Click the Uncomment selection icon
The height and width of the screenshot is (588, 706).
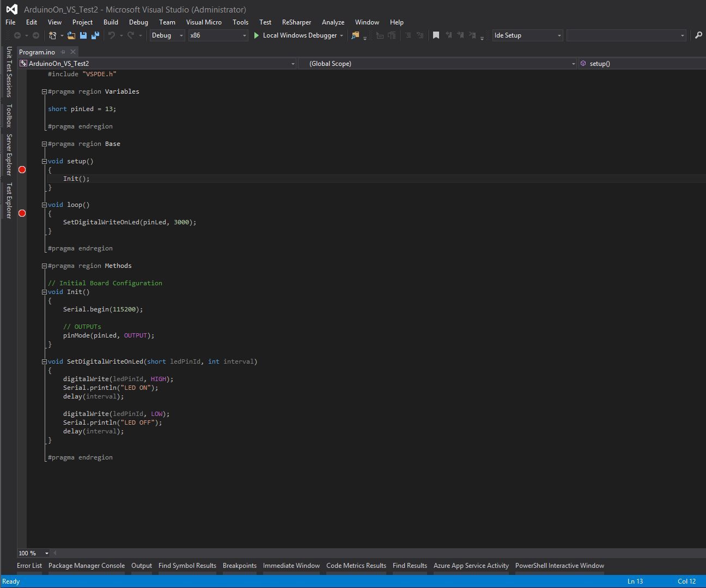click(420, 35)
